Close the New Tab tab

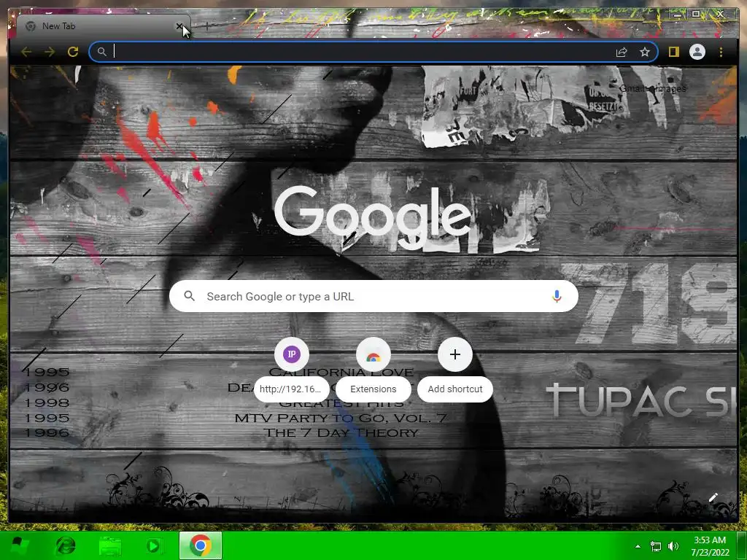[179, 26]
